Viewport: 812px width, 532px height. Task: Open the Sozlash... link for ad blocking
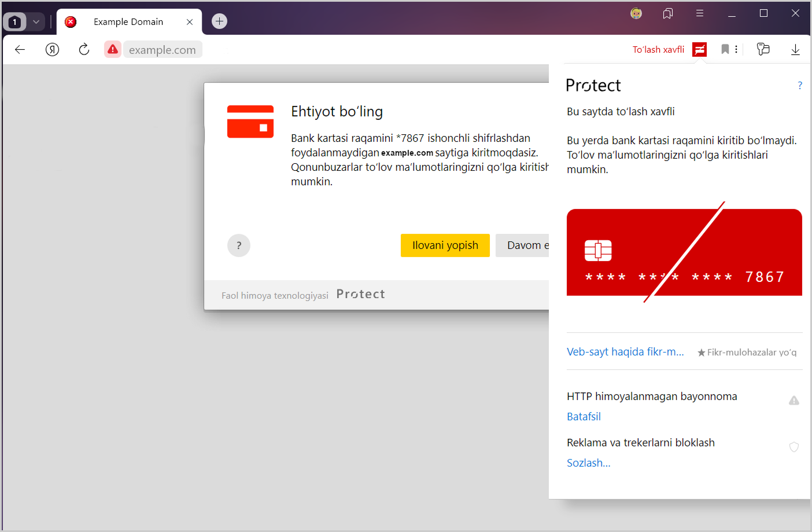click(x=588, y=463)
